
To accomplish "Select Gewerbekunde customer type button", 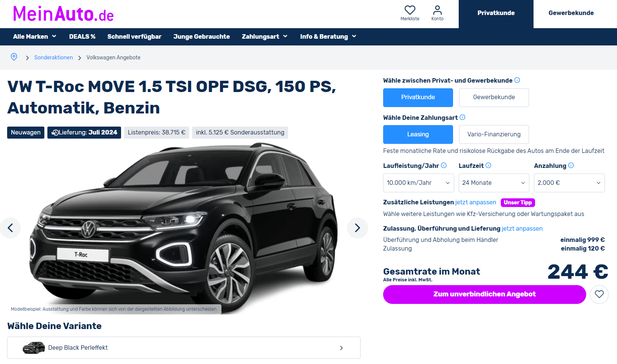I will point(494,98).
